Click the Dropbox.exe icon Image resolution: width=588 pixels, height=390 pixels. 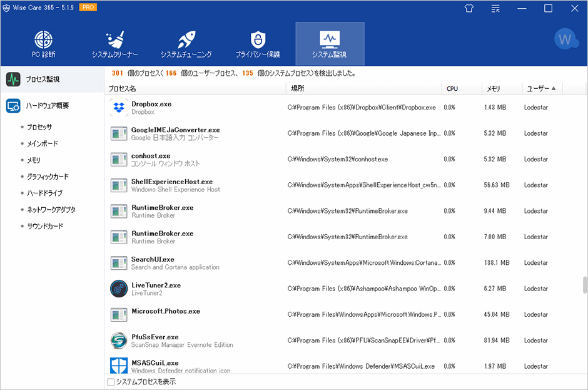pyautogui.click(x=119, y=108)
